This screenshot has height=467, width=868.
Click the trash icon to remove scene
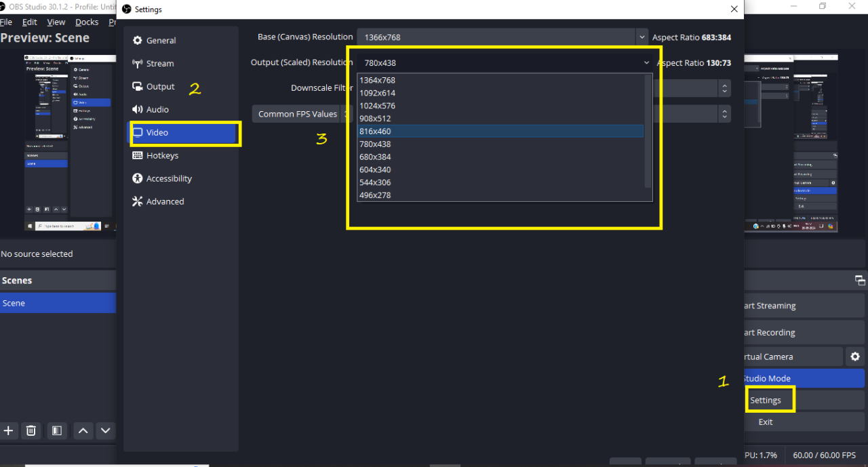click(31, 430)
